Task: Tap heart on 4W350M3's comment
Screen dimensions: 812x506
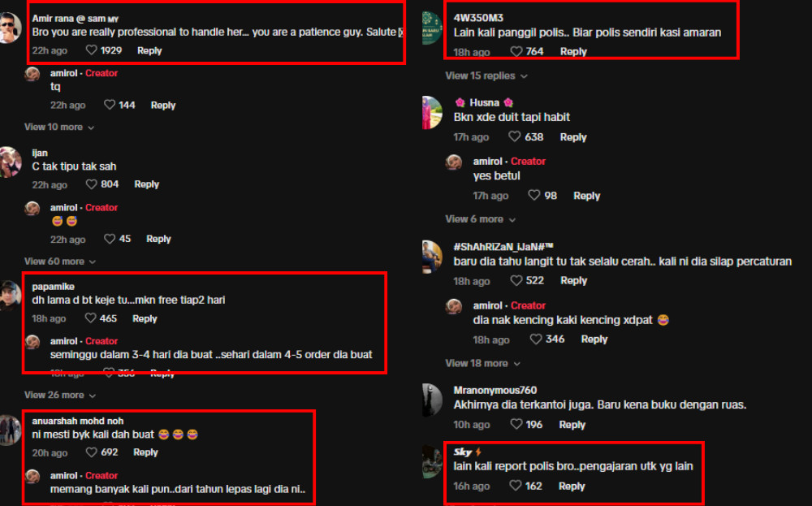Action: click(x=516, y=51)
